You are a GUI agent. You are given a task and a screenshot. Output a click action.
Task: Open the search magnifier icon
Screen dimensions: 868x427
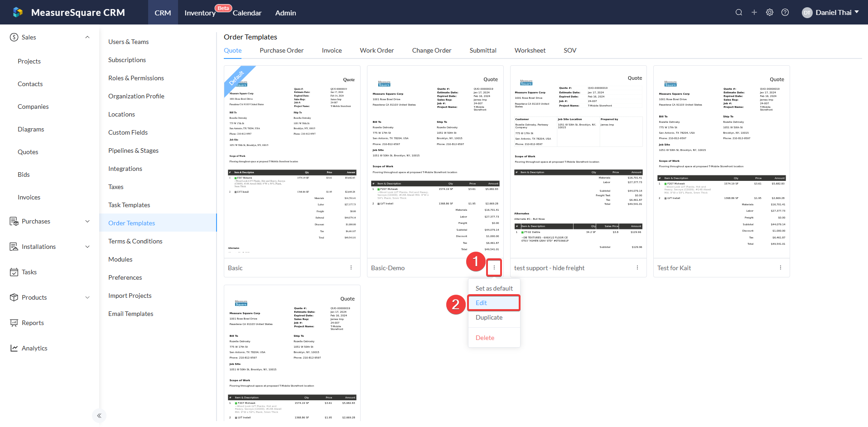click(739, 12)
